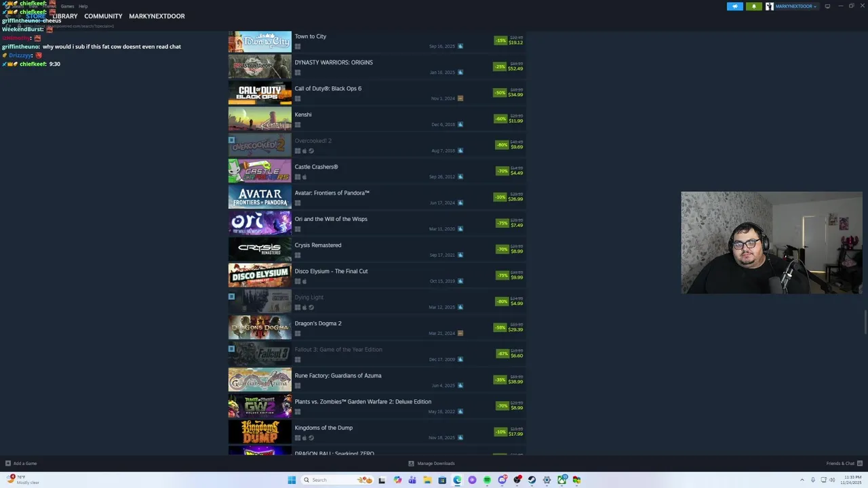This screenshot has height=488, width=868.
Task: Open the Steam announcements megaphone icon
Action: [x=735, y=6]
